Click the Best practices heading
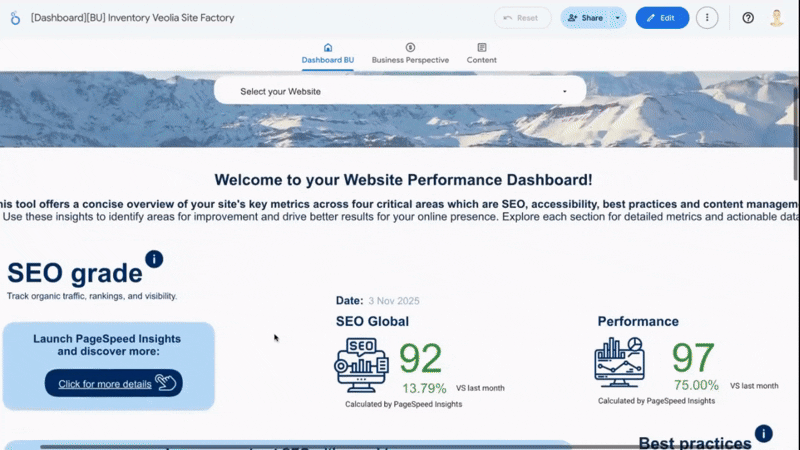Screen dimensions: 800x450 tap(695, 443)
